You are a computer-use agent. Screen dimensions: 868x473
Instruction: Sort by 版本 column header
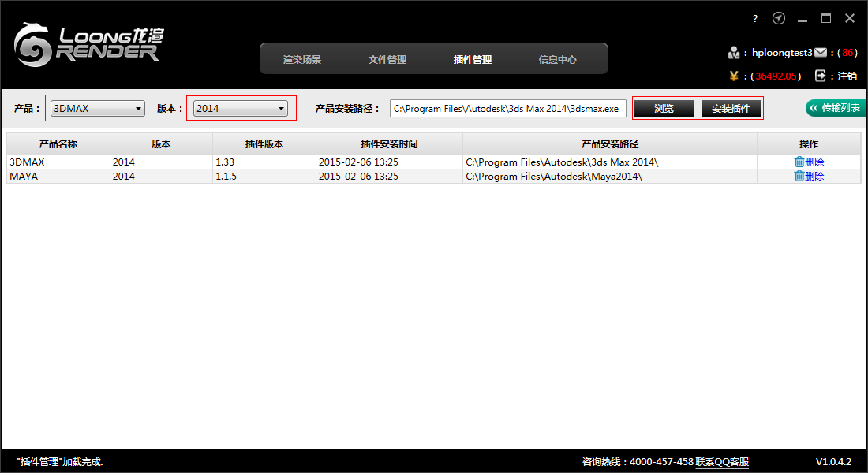pos(161,143)
